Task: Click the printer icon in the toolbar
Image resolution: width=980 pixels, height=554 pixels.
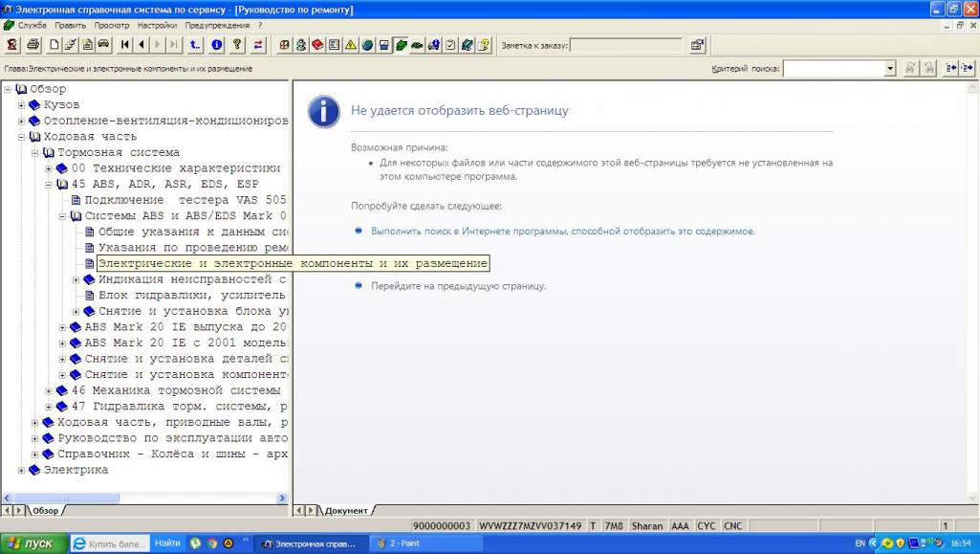Action: click(33, 45)
